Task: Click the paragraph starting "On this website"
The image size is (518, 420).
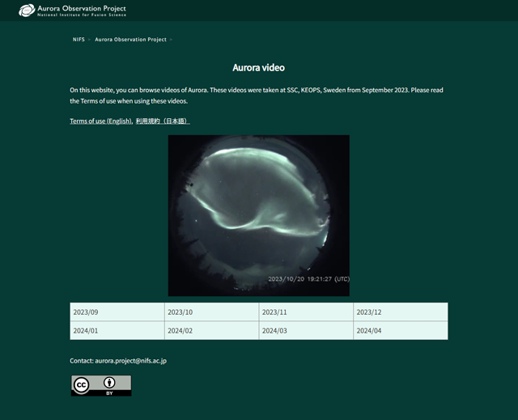Action: tap(257, 95)
